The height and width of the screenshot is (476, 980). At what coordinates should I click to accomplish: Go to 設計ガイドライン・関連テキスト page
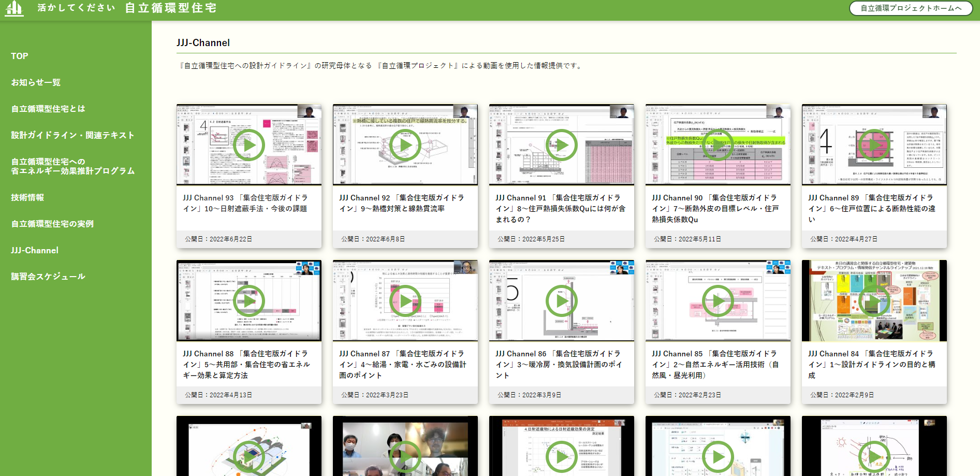[72, 135]
